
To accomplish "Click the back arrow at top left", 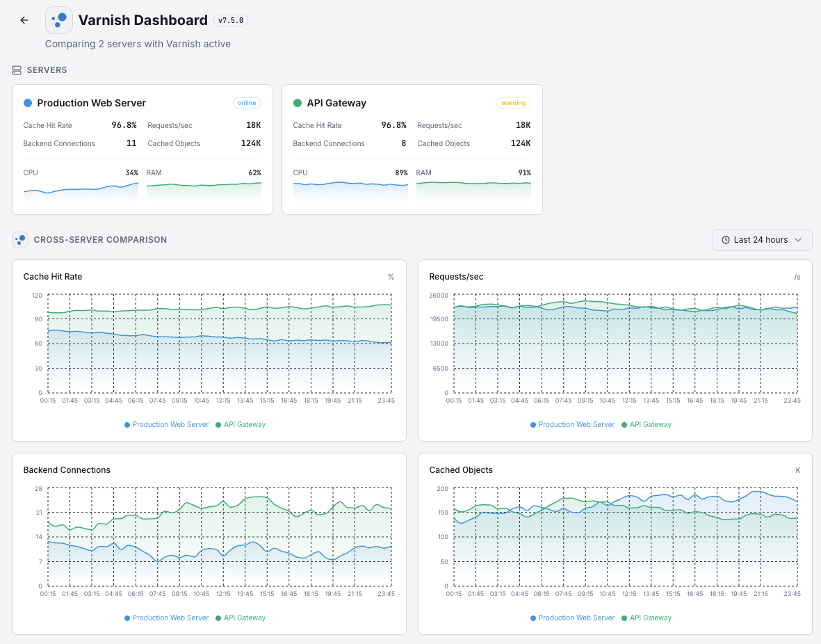I will point(24,20).
